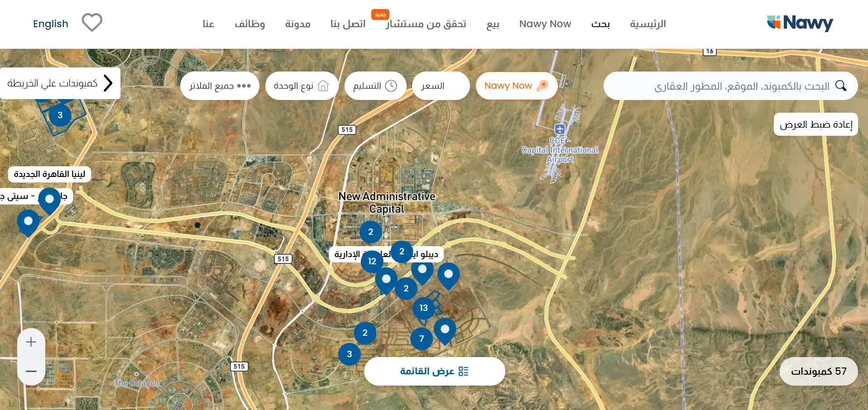The width and height of the screenshot is (868, 410).
Task: Zoom in the map with plus button
Action: pos(31,342)
